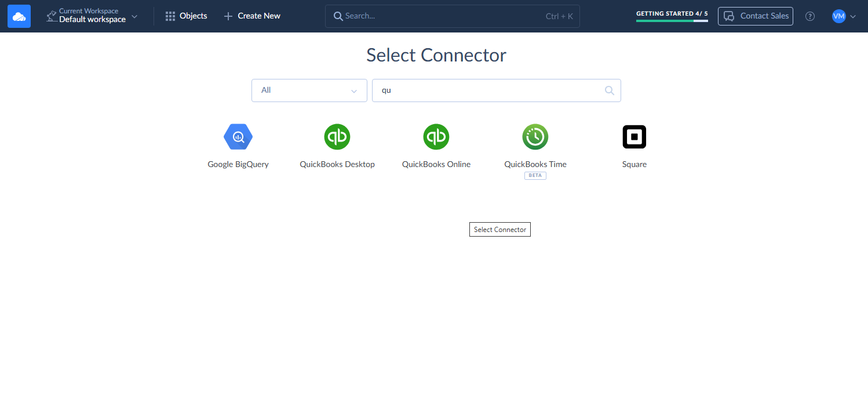
Task: Pick the QuickBooks Online connector icon
Action: (x=436, y=137)
